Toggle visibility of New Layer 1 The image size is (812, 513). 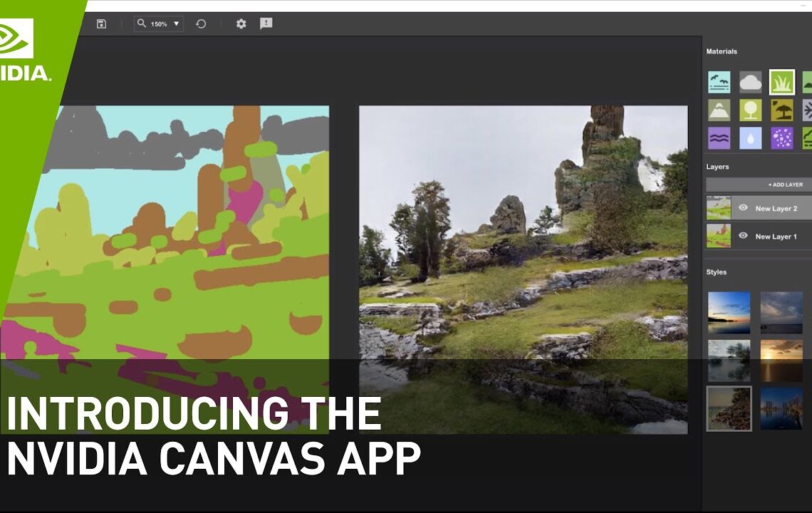tap(742, 236)
